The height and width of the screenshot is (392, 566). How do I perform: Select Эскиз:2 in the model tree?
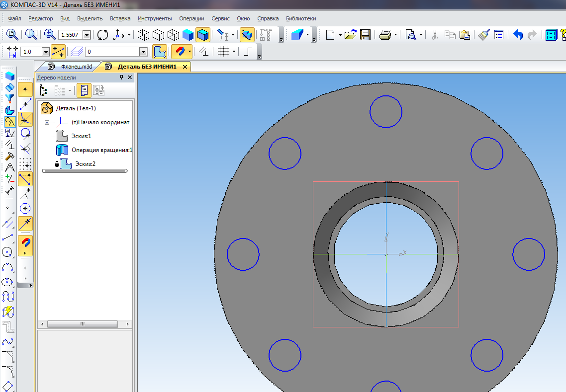[85, 164]
